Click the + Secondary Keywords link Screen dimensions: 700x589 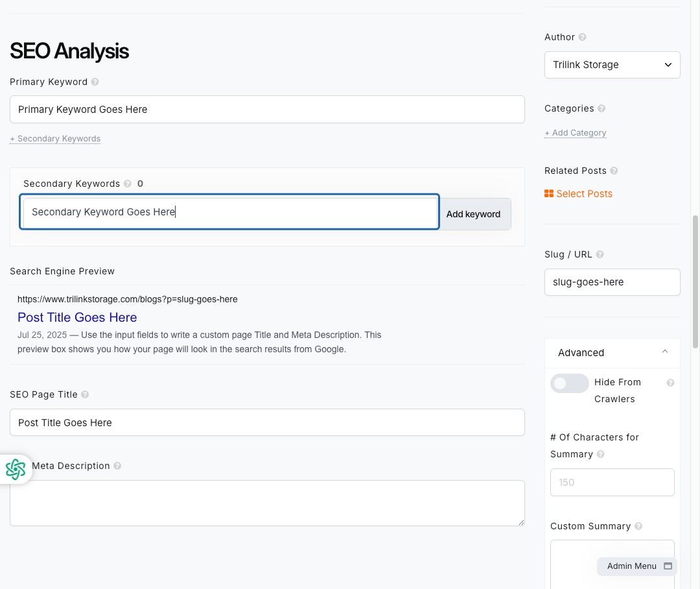click(55, 139)
